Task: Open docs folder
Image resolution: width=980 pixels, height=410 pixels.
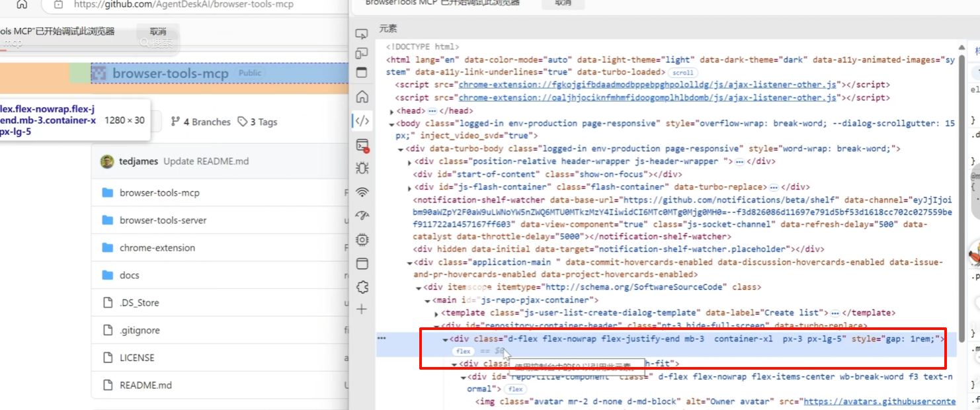Action: pos(130,275)
